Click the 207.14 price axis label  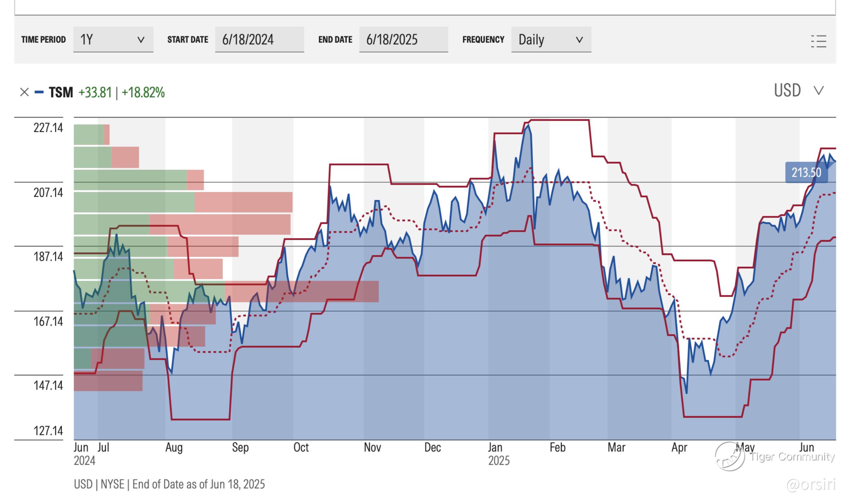click(48, 193)
